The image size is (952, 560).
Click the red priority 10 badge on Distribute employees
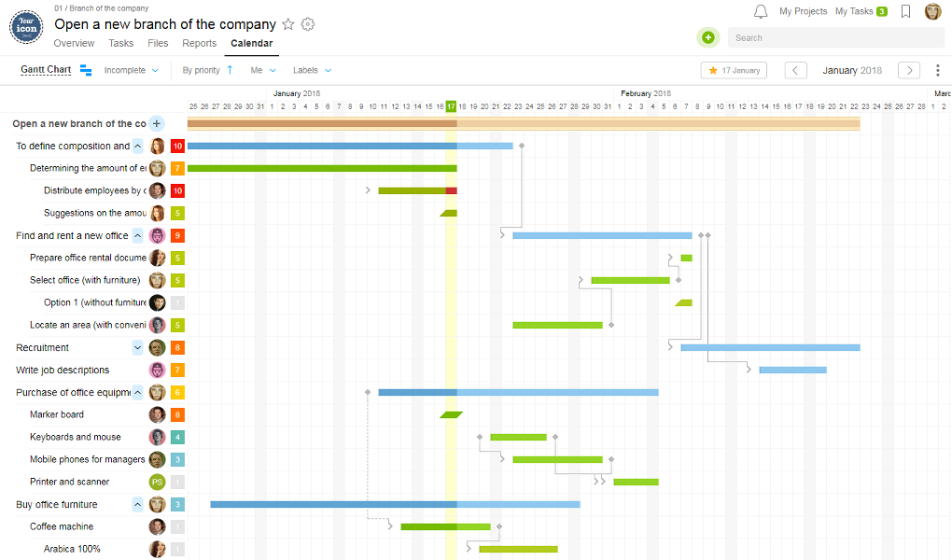point(177,190)
